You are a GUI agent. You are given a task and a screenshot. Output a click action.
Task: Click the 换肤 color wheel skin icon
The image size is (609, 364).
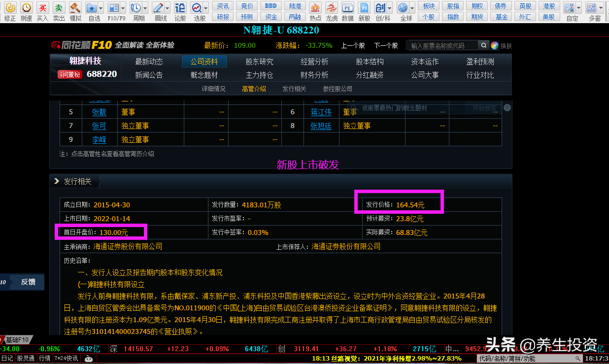(494, 45)
